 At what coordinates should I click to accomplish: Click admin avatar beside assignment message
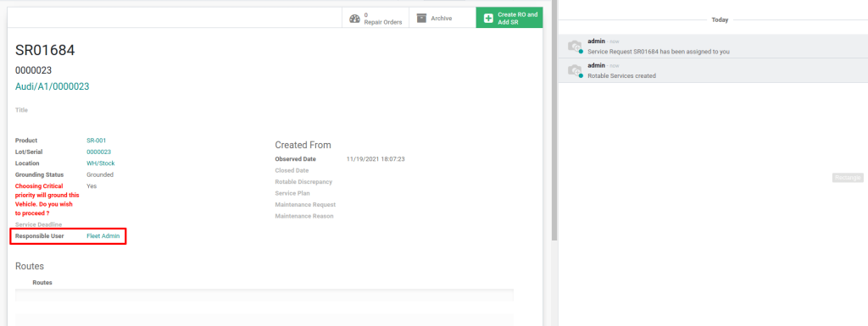(x=576, y=47)
